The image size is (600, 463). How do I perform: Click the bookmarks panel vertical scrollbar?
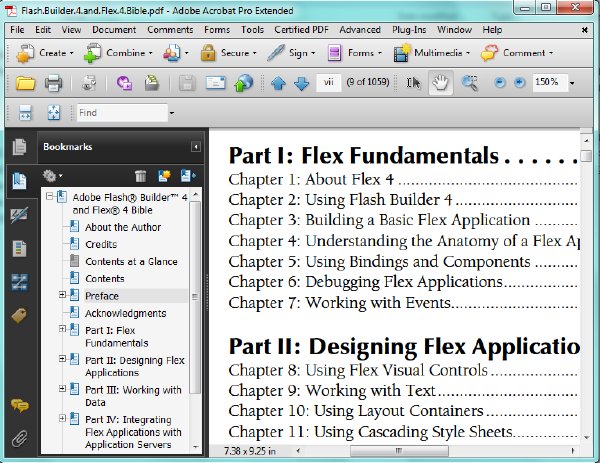pos(195,297)
